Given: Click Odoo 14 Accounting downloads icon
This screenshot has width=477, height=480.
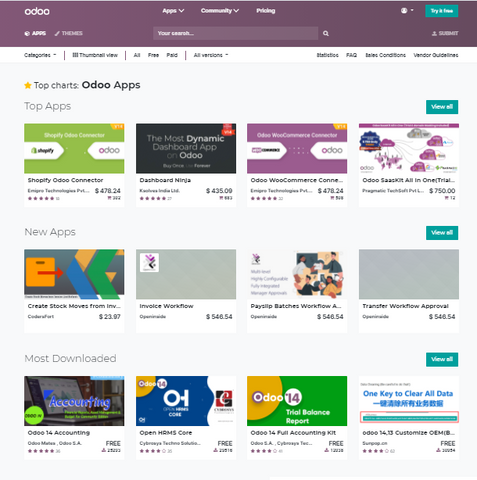Looking at the screenshot, I should click(x=104, y=450).
